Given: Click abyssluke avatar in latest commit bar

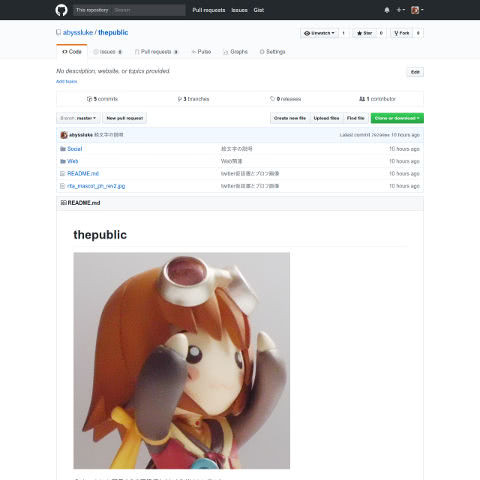Looking at the screenshot, I should click(64, 135).
